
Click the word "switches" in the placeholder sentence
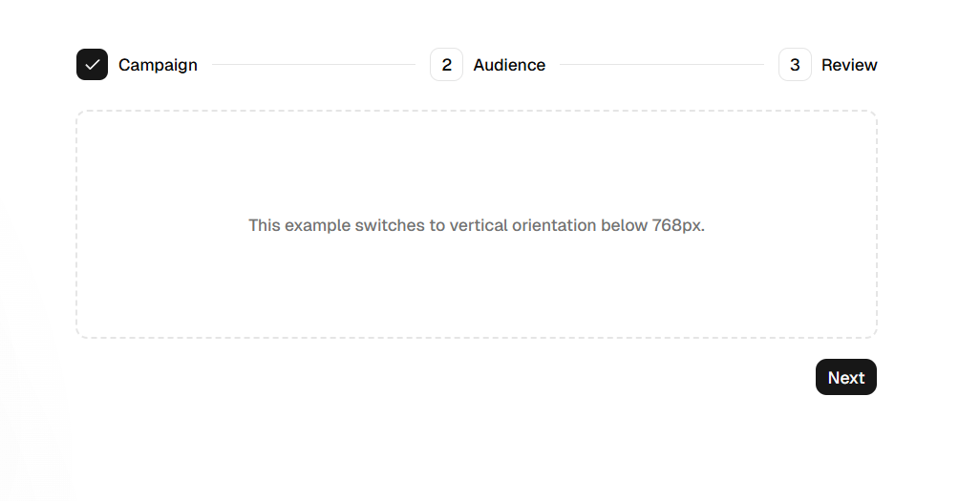click(x=390, y=225)
